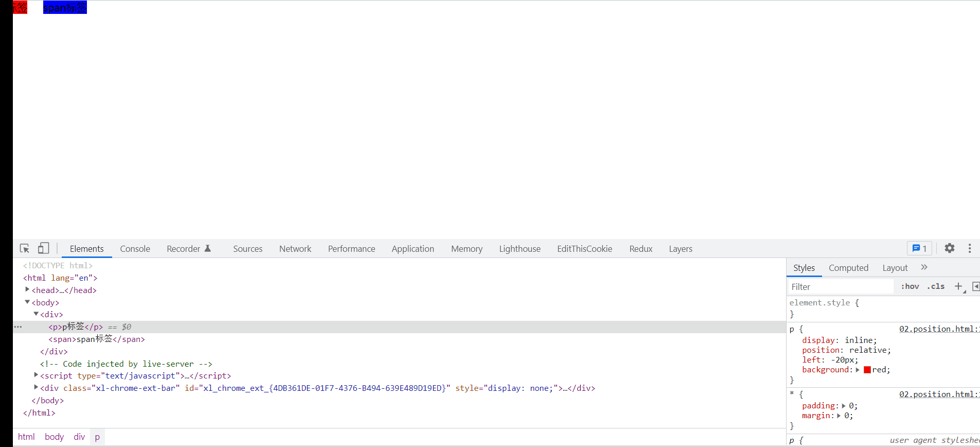
Task: Open the DevTools three-dot menu
Action: [970, 248]
